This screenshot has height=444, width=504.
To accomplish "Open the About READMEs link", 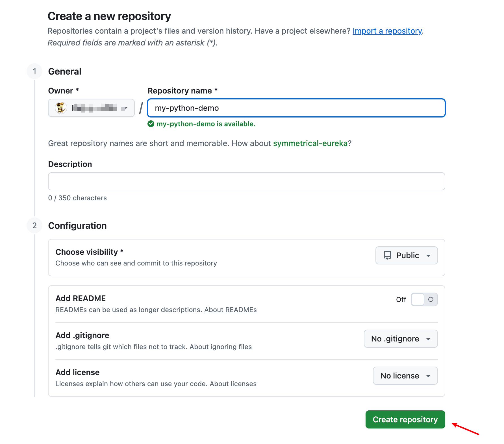I will (230, 310).
